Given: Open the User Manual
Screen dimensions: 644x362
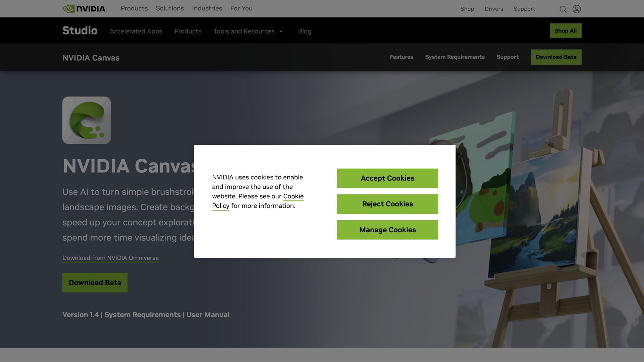Looking at the screenshot, I should click(208, 314).
